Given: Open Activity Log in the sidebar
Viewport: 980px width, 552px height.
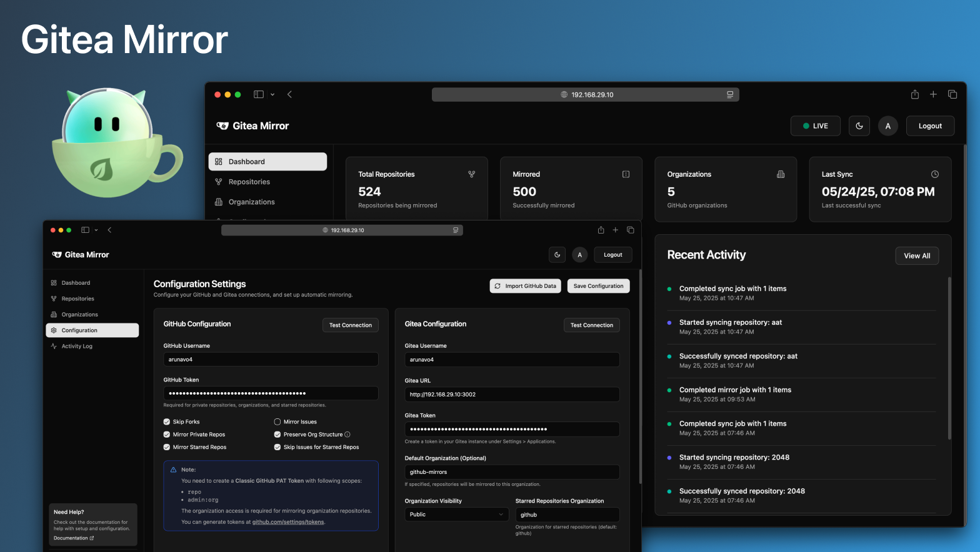Looking at the screenshot, I should 77,346.
